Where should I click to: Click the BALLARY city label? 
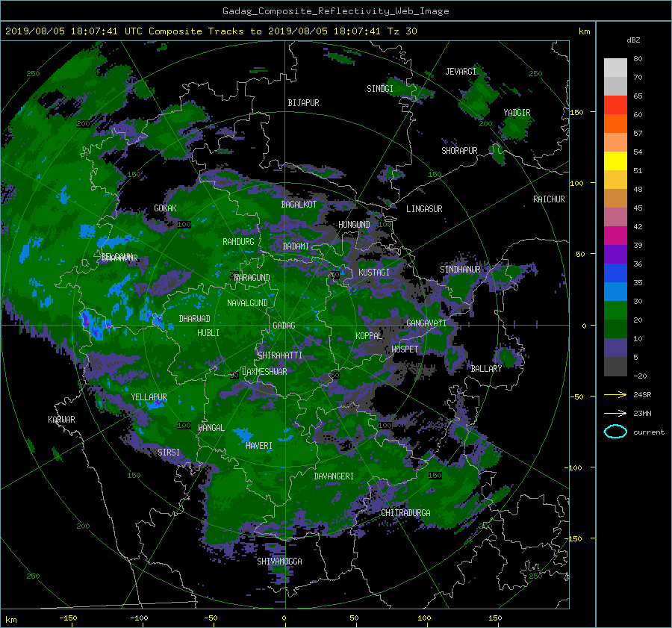point(486,369)
